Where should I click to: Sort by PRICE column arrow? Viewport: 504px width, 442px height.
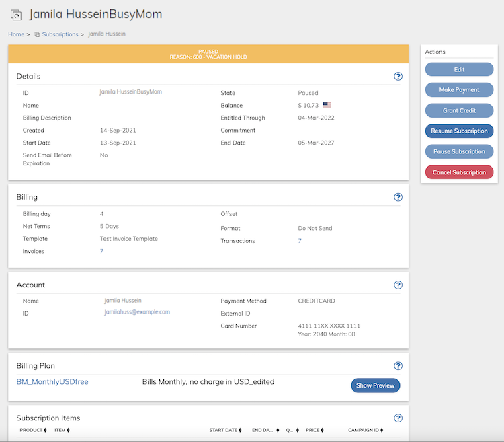coord(322,430)
